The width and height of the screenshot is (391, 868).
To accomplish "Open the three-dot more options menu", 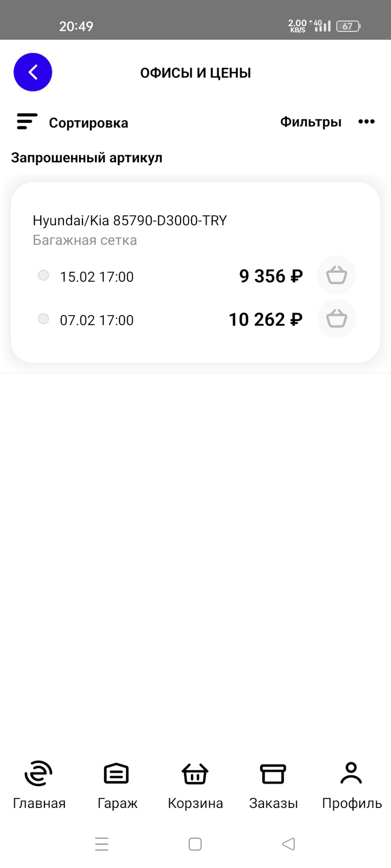I will tap(366, 122).
